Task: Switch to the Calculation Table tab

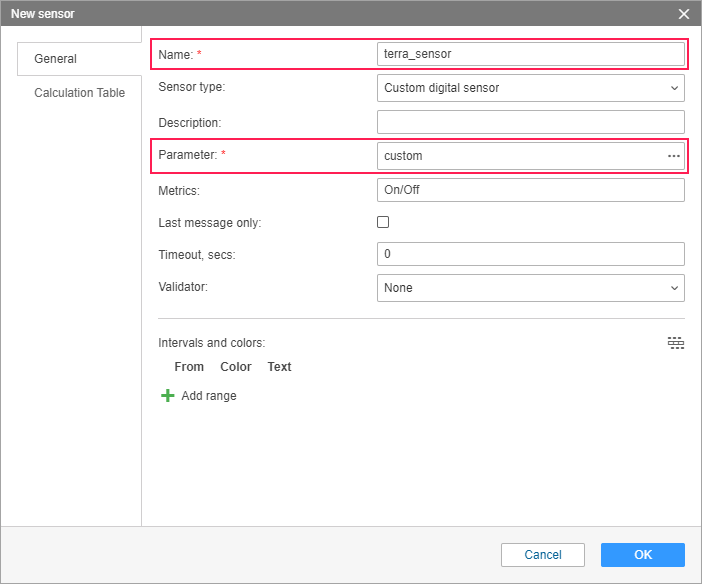Action: pyautogui.click(x=80, y=93)
